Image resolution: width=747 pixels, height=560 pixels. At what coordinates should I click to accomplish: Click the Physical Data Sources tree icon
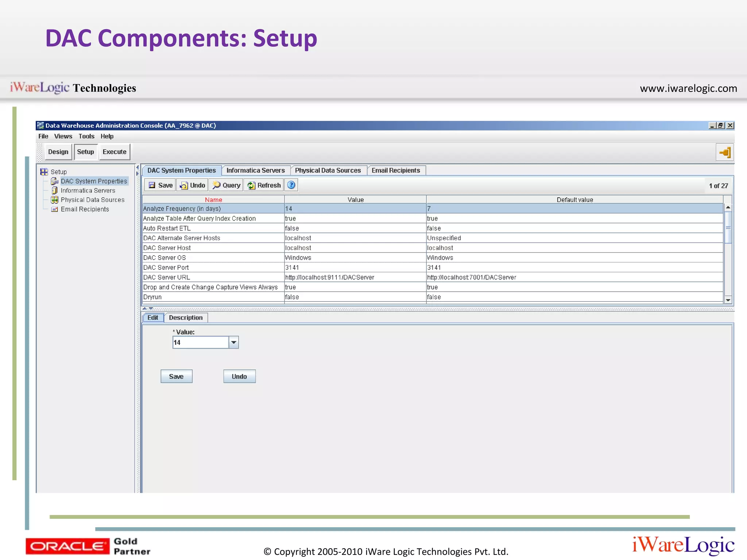[x=54, y=200]
